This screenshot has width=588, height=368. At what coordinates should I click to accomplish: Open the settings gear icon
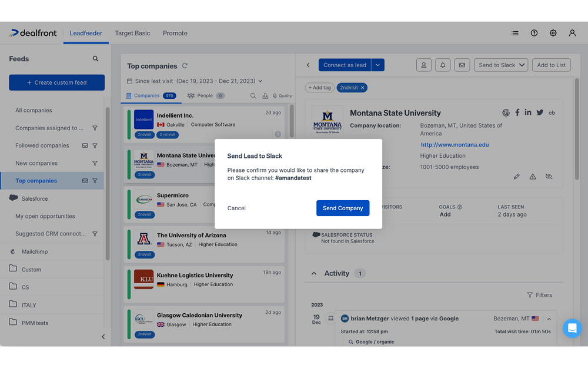pyautogui.click(x=553, y=33)
